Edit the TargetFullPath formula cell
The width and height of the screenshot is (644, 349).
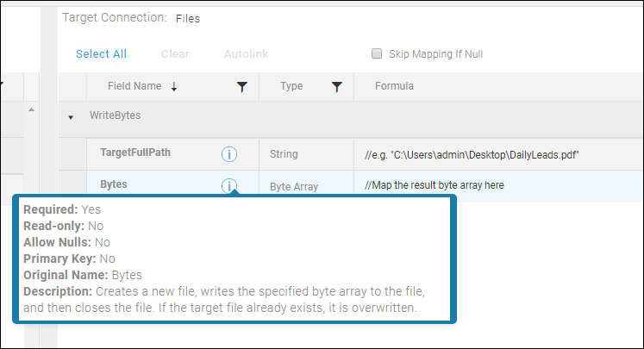point(498,154)
